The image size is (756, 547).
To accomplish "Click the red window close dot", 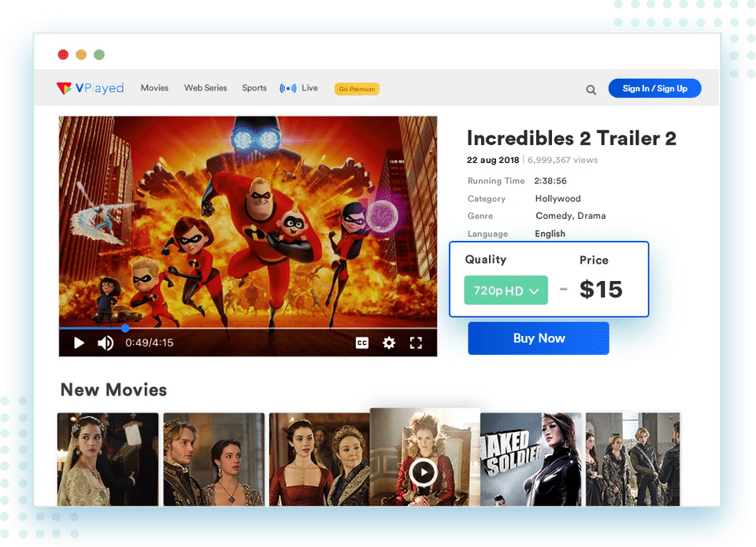I will point(63,54).
